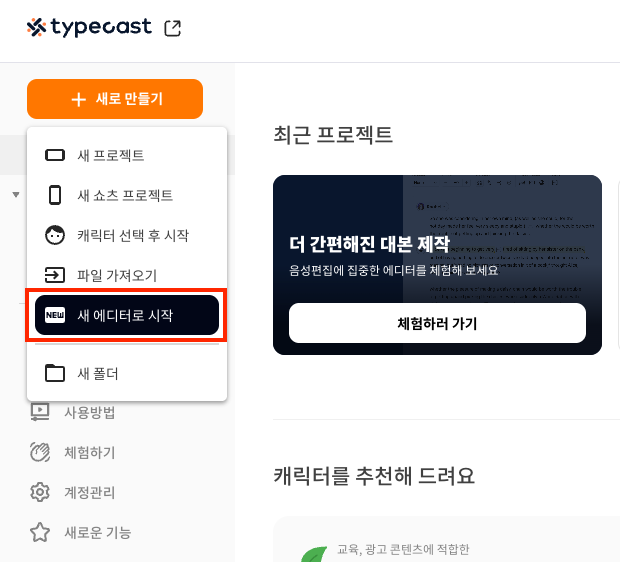Open the external link icon beside the logo
The width and height of the screenshot is (620, 562).
point(172,28)
